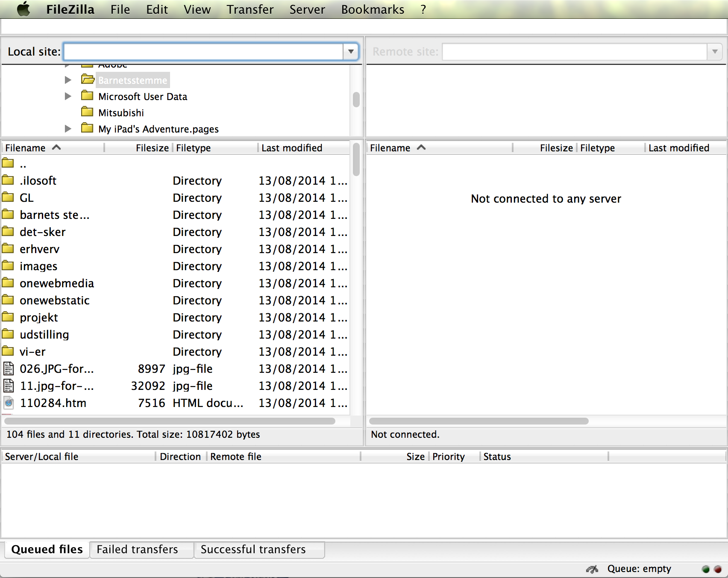Open the Bookmarks menu
The image size is (728, 578).
(x=373, y=9)
